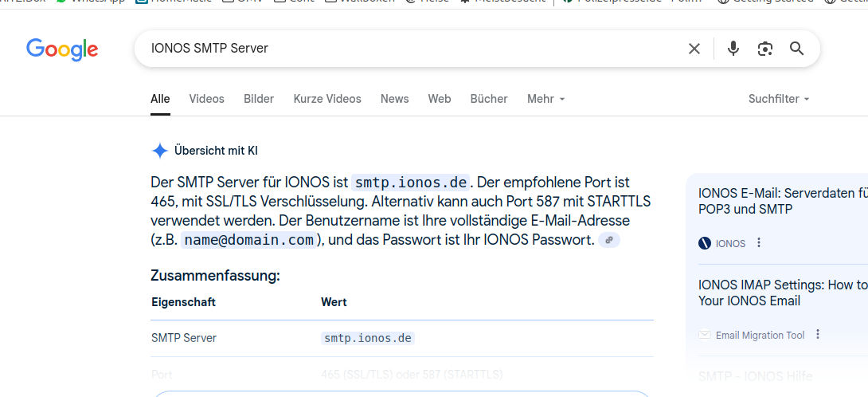Click the blue AI overview sparkle icon

(x=160, y=150)
